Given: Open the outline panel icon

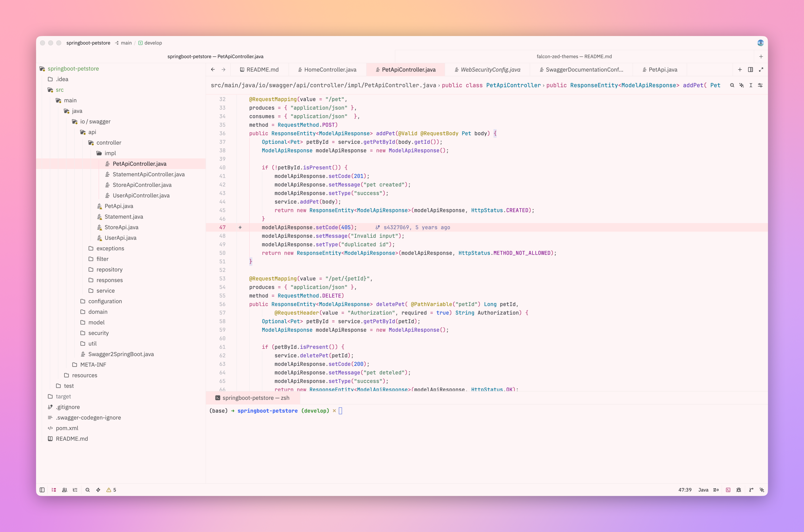Looking at the screenshot, I should pos(75,490).
